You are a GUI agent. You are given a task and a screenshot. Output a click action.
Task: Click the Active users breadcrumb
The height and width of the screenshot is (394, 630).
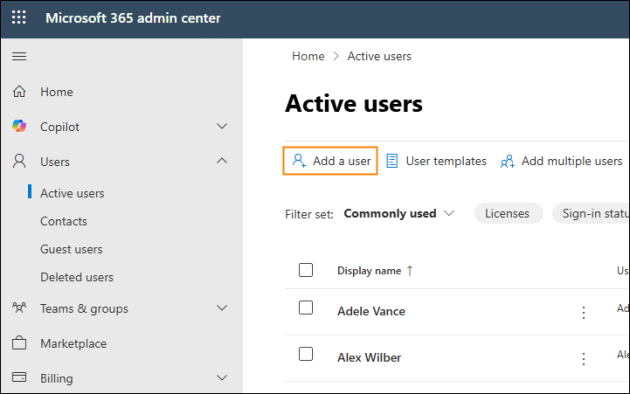(379, 56)
